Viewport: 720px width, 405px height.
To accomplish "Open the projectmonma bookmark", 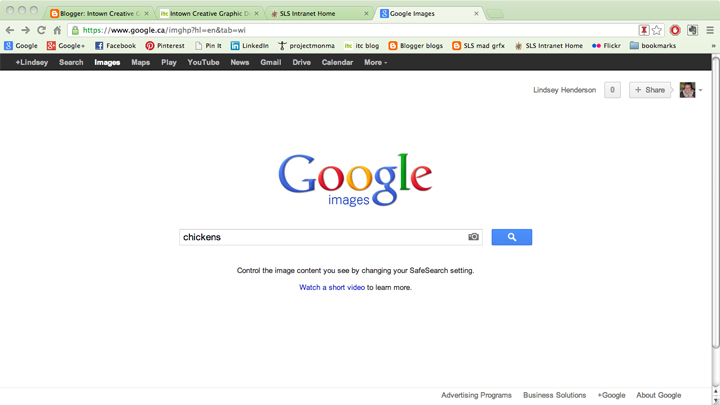I will click(306, 45).
